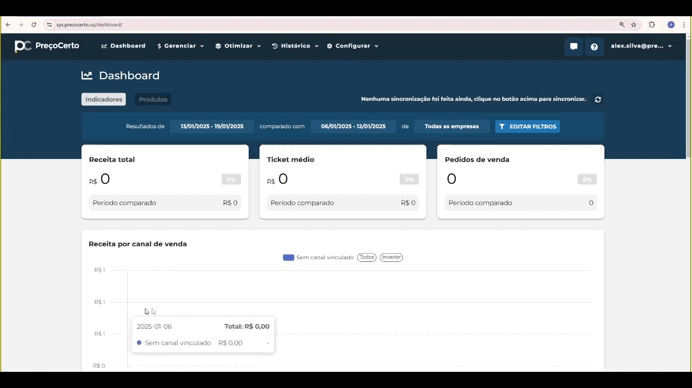Open the 06/01/2025 - 12/01/2025 comparison range

click(x=353, y=126)
